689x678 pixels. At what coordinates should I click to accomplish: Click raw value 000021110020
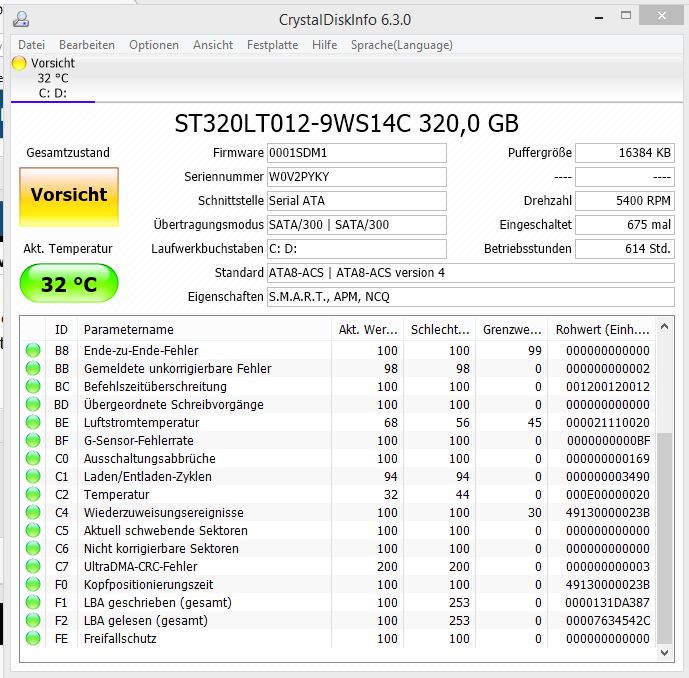click(608, 423)
